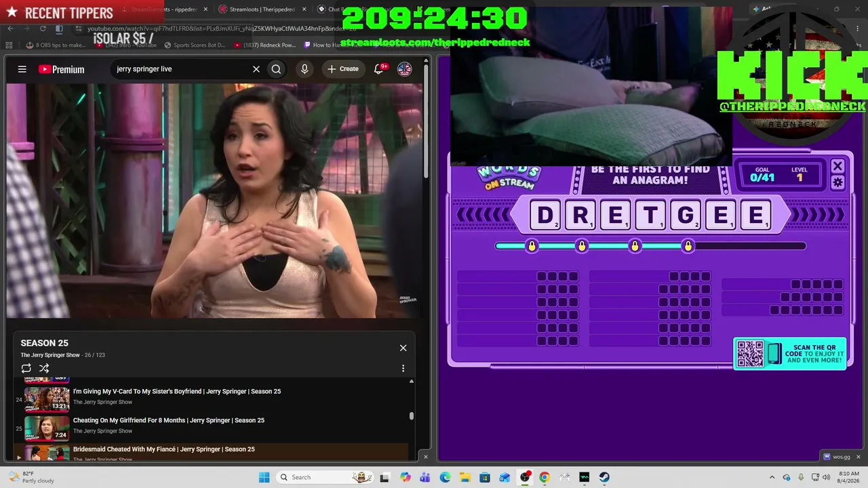868x488 pixels.
Task: Click the YouTube search magnifier button
Action: 276,69
